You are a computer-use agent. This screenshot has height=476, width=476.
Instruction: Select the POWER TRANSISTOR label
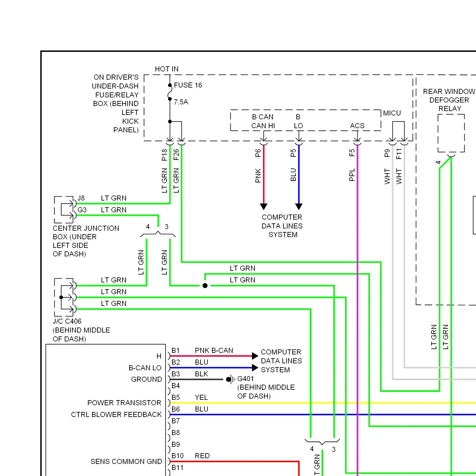(x=124, y=403)
